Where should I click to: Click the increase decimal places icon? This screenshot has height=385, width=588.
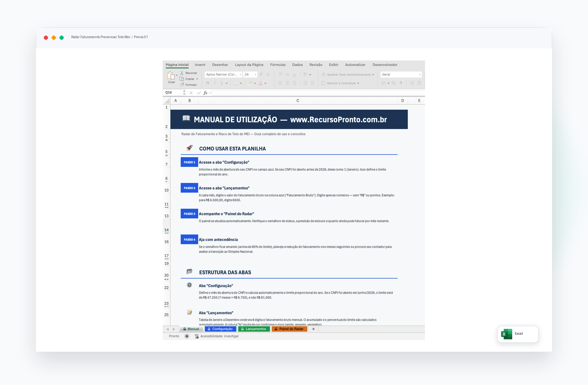click(x=412, y=83)
